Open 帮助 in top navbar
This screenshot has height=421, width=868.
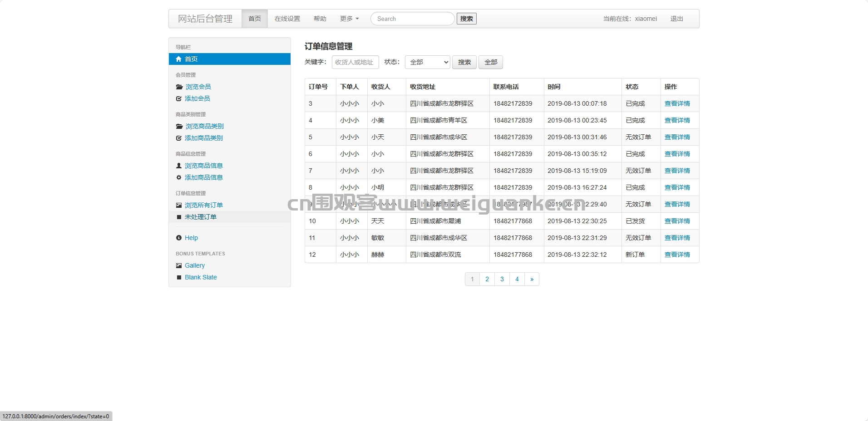click(320, 19)
